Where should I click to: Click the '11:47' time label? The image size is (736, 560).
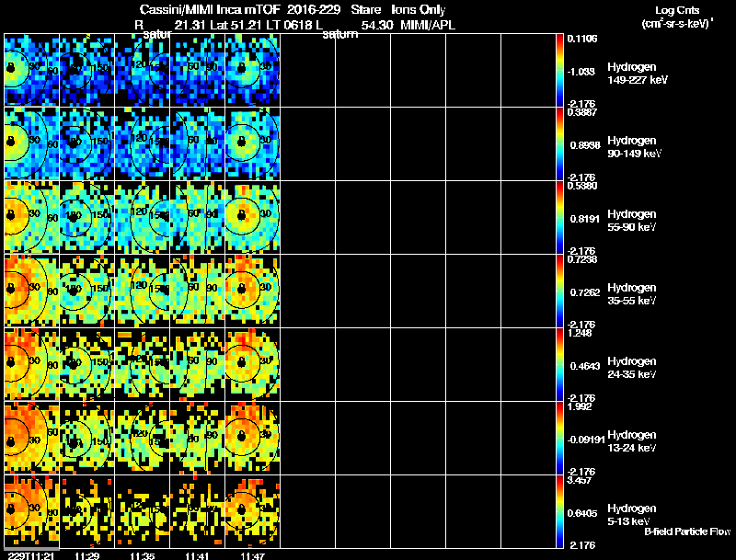click(252, 556)
